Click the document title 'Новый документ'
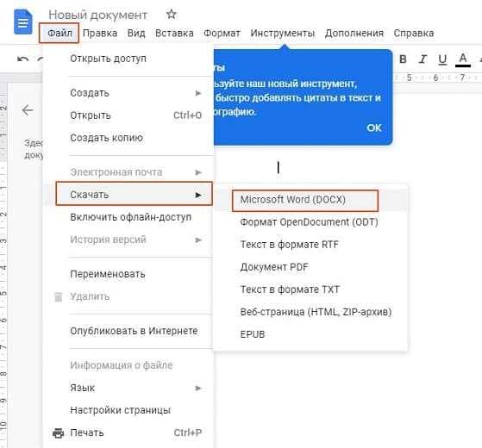The width and height of the screenshot is (482, 448). (97, 15)
